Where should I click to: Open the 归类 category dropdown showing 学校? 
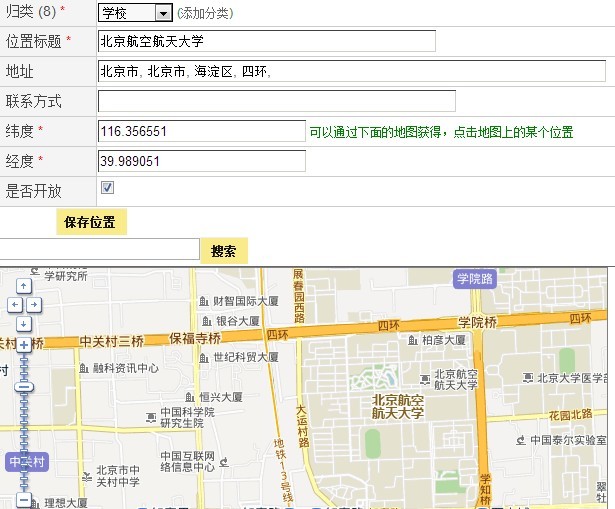135,13
